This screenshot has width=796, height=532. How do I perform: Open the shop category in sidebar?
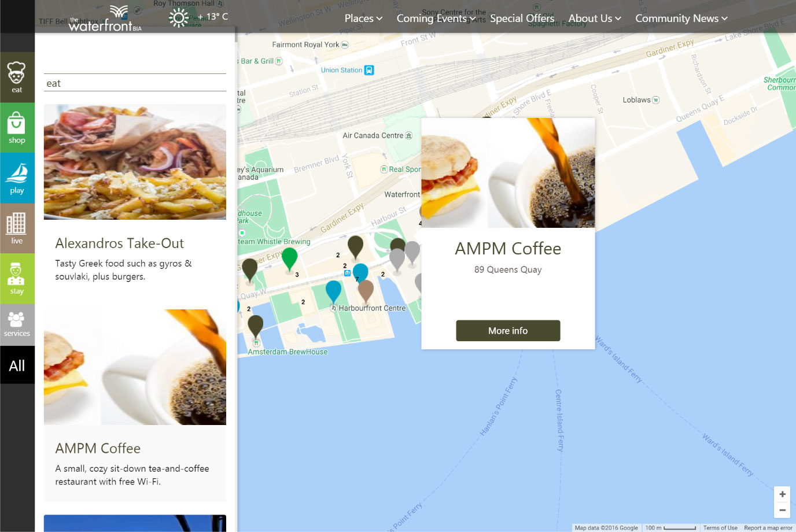pos(17,128)
